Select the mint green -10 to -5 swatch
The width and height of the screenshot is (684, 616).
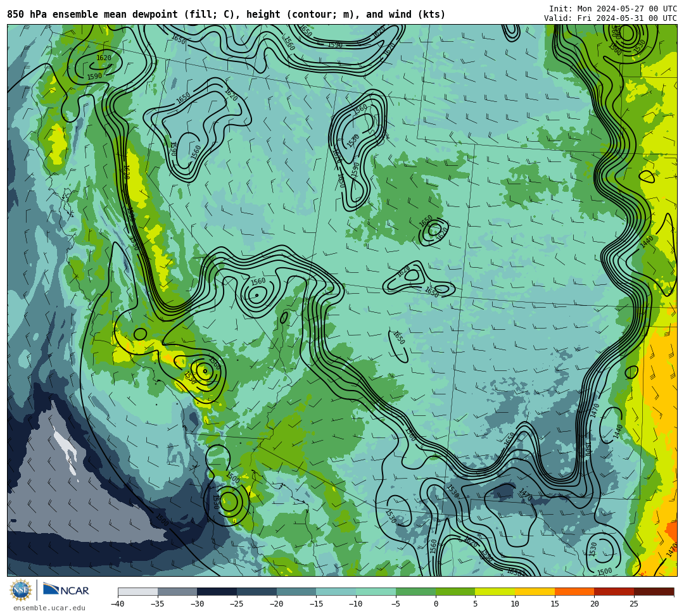coord(376,591)
